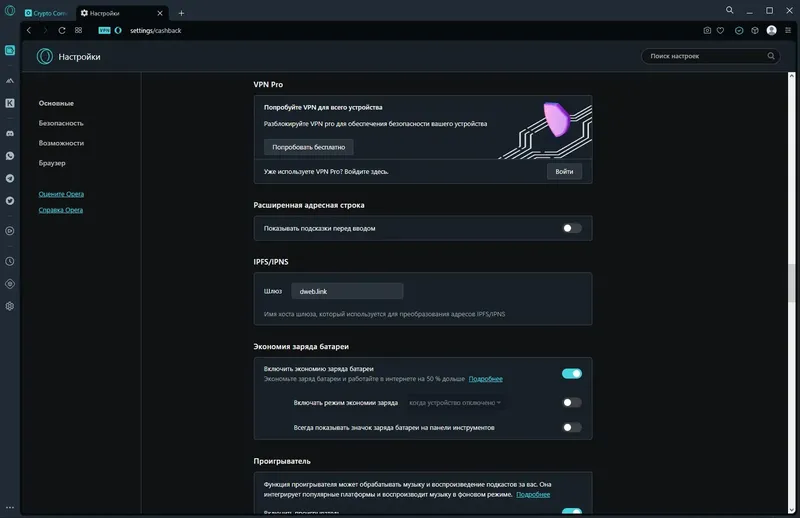This screenshot has width=800, height=518.
Task: Toggle "Всегда показывать значок заряда батареи" switch
Action: click(571, 427)
